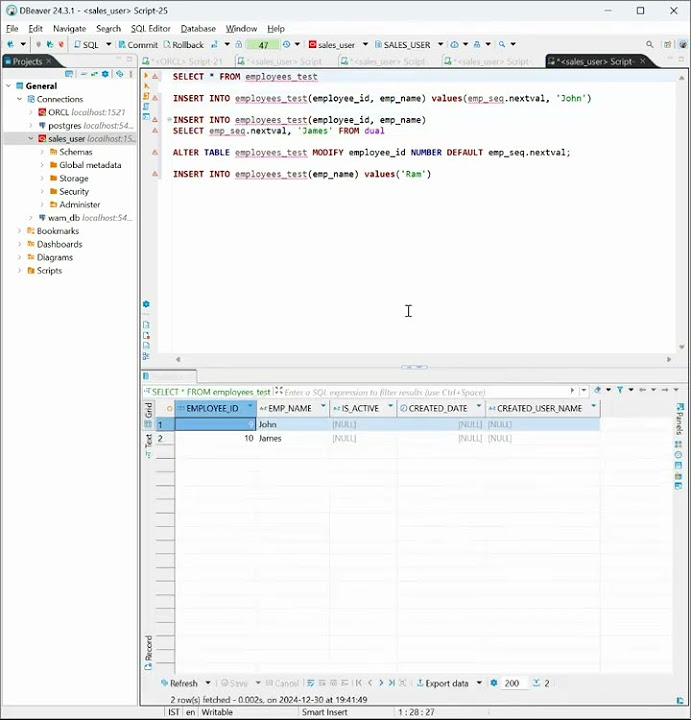The height and width of the screenshot is (720, 691).
Task: Collapse the Connections tree node
Action: click(20, 99)
